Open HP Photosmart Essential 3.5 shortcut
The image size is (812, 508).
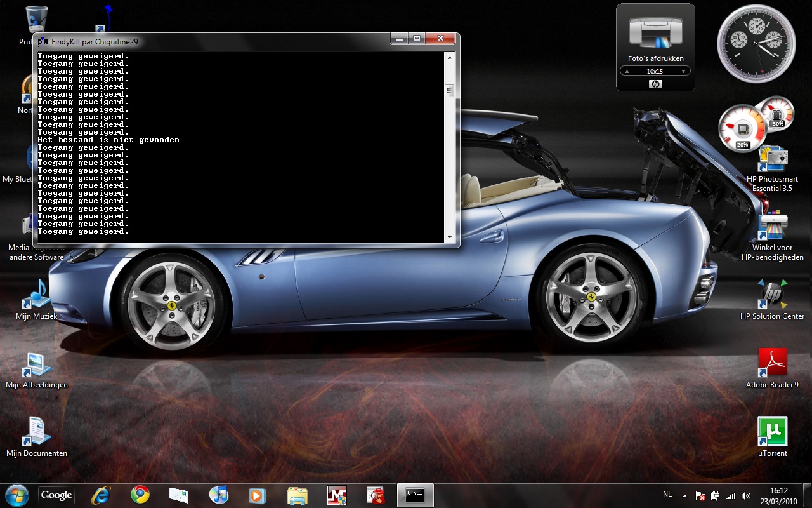[772, 159]
